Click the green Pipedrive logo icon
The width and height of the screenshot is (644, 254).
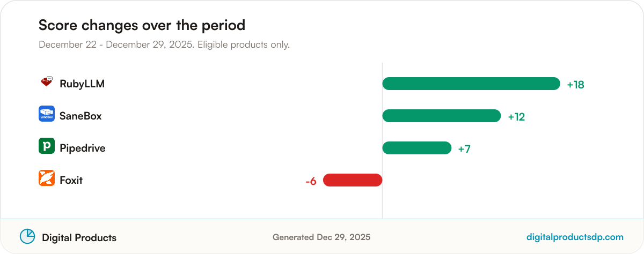pyautogui.click(x=47, y=146)
